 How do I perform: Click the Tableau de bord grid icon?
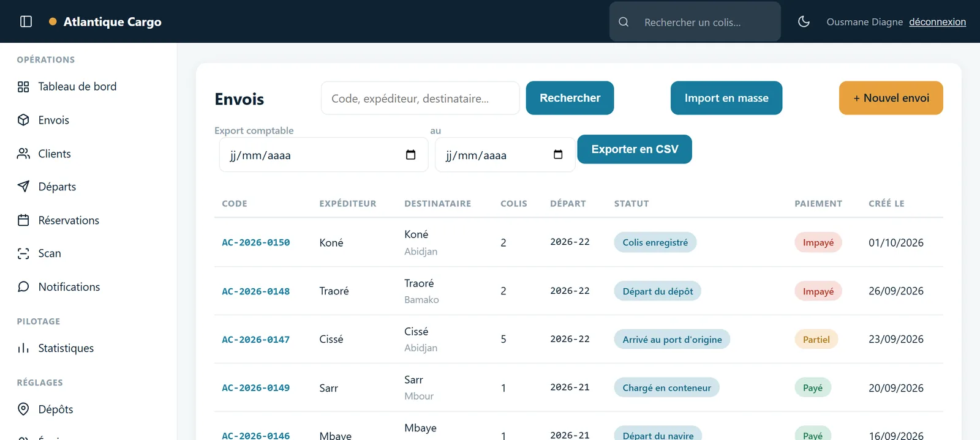pos(23,87)
